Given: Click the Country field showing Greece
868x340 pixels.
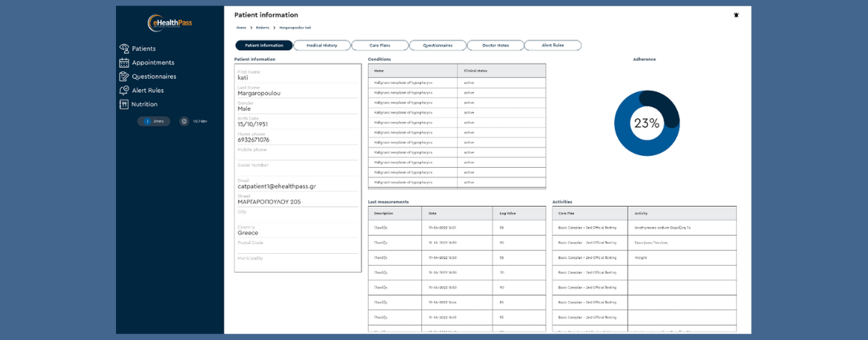Looking at the screenshot, I should pyautogui.click(x=298, y=231).
